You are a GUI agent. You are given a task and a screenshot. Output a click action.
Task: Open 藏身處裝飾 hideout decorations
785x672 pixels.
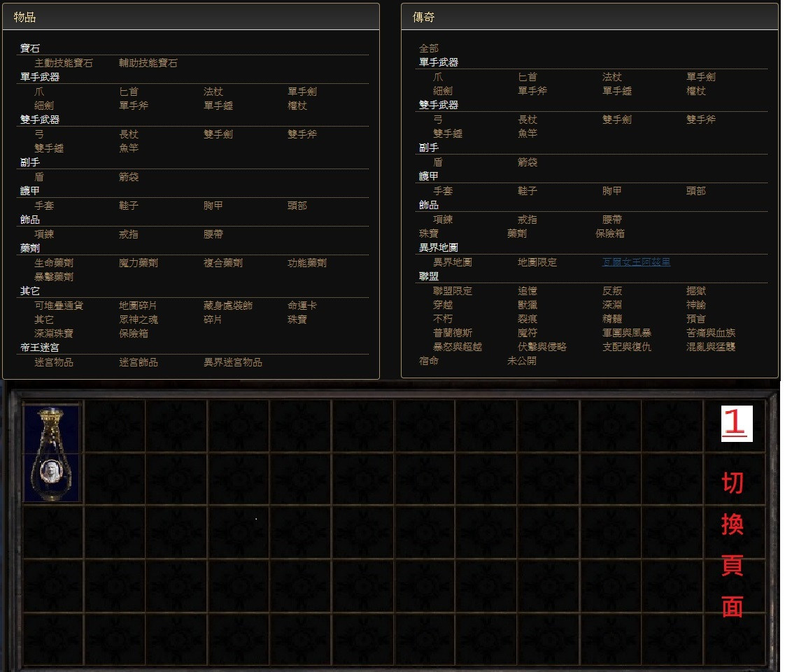coord(228,306)
